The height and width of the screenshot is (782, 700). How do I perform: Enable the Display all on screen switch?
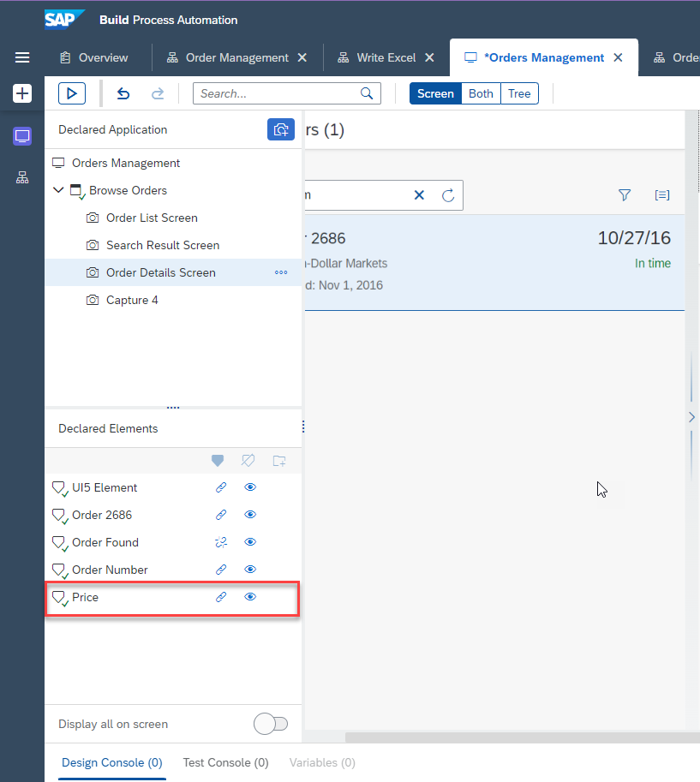[x=271, y=724]
